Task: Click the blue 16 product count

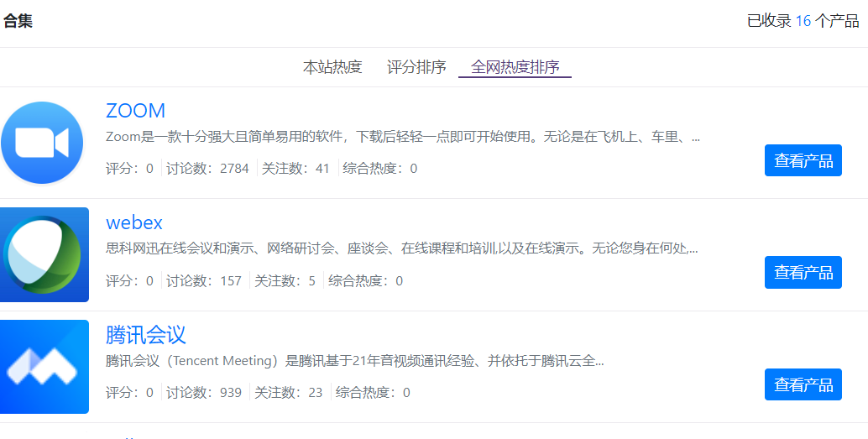Action: [803, 21]
